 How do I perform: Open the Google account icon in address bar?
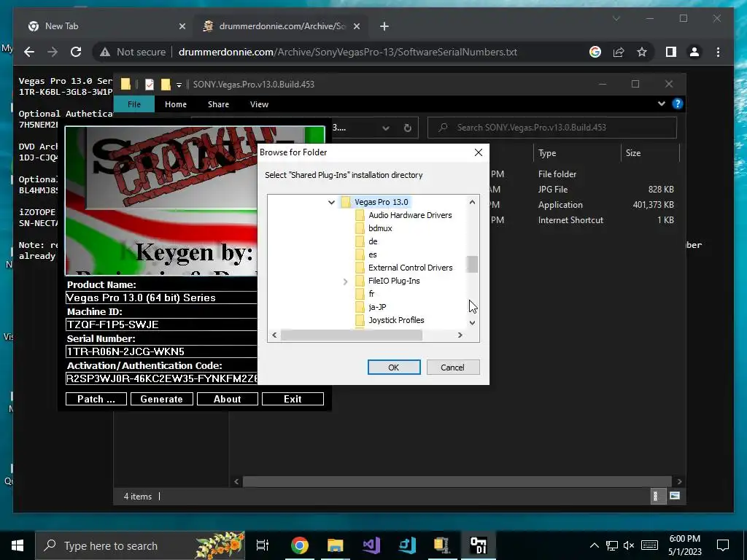click(595, 52)
